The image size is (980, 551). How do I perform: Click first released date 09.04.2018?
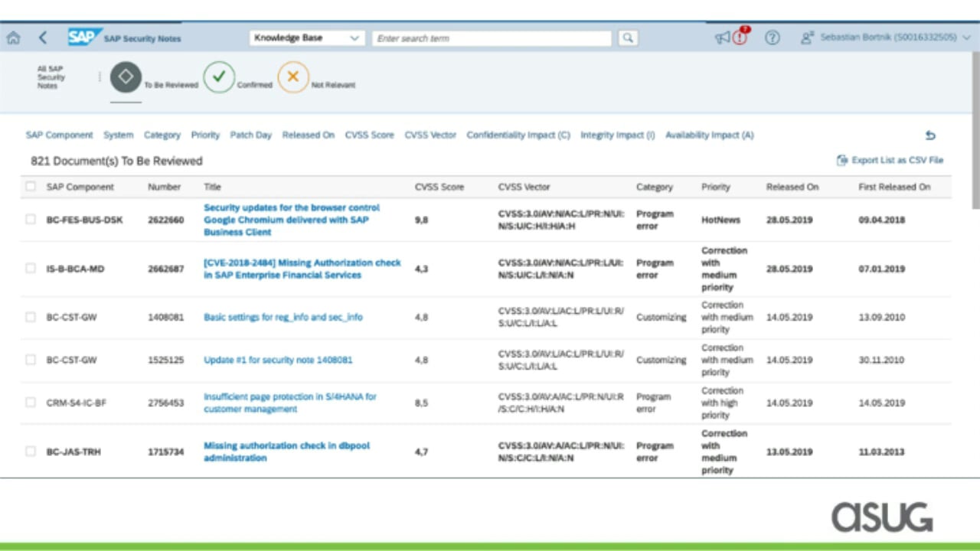(x=881, y=220)
